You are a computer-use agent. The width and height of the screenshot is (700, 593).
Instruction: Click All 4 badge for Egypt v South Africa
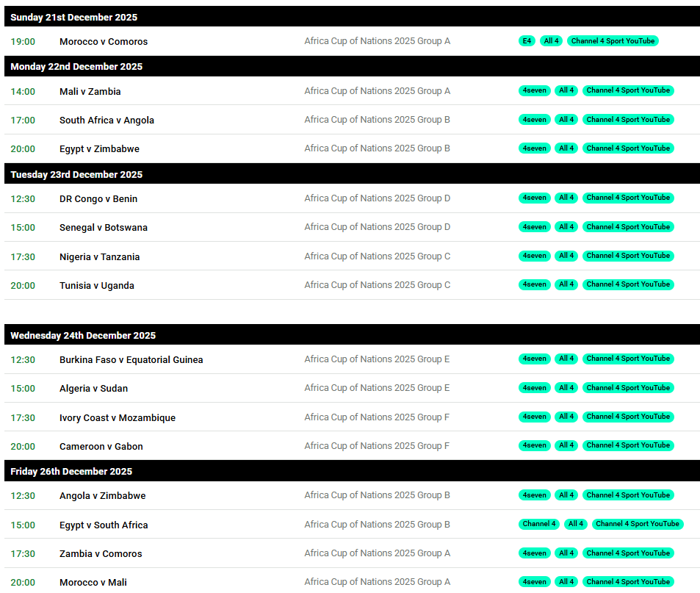point(576,524)
